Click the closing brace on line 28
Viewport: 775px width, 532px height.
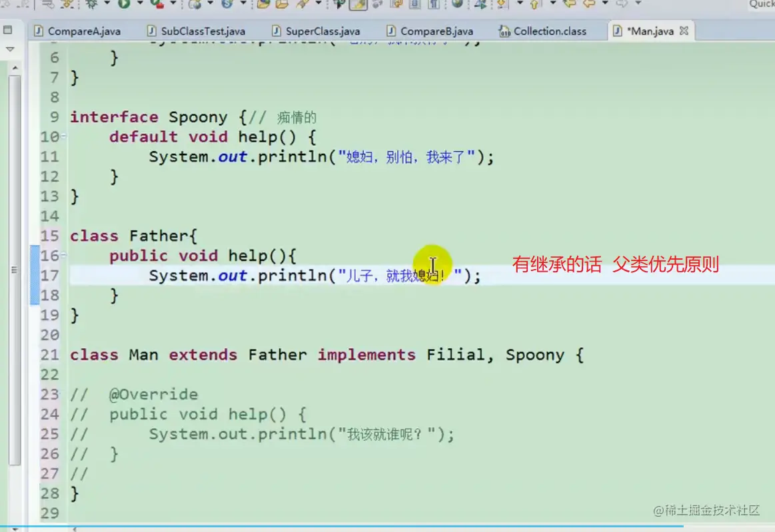click(74, 493)
